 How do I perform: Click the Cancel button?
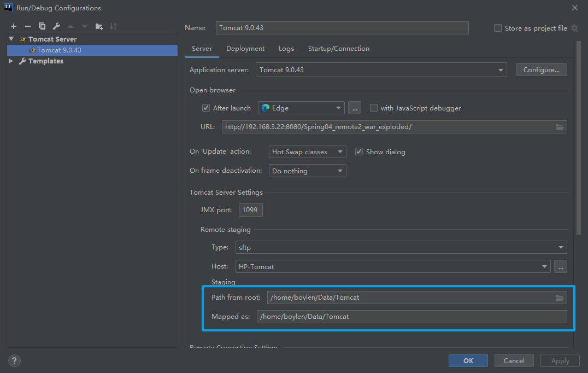tap(514, 360)
